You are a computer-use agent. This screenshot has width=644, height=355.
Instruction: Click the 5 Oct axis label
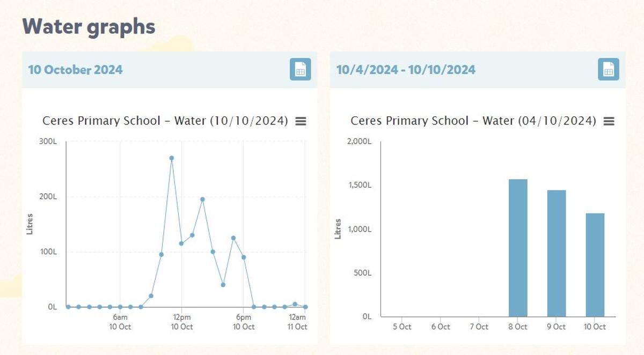coord(401,327)
